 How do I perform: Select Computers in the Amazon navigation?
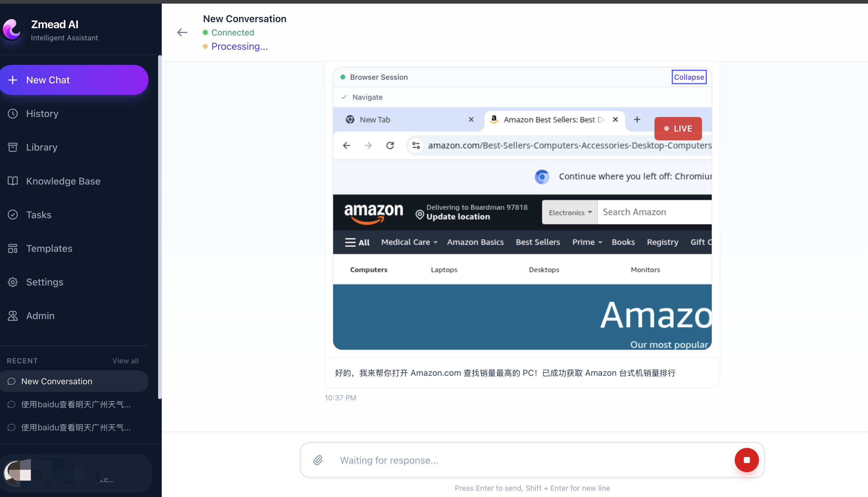(x=368, y=269)
